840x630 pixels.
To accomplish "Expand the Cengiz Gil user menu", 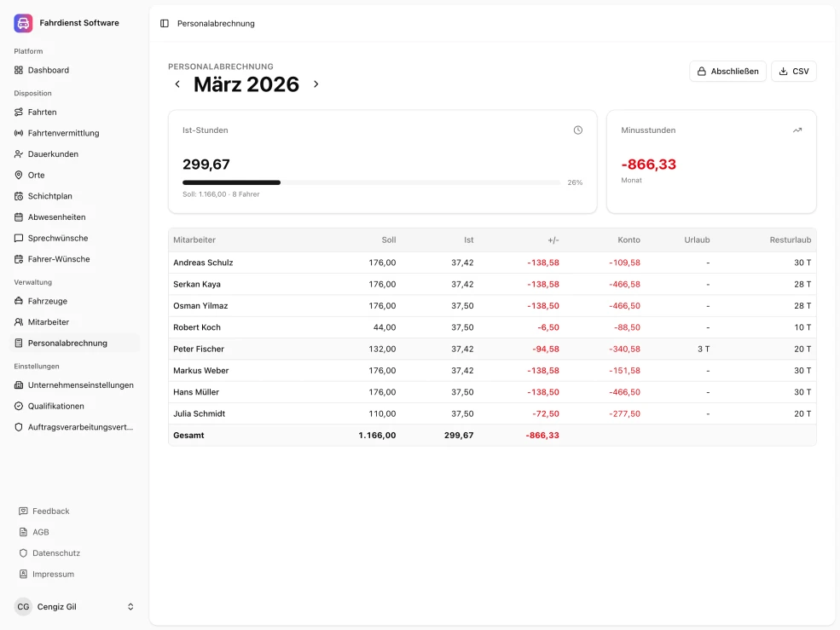I will coord(130,607).
